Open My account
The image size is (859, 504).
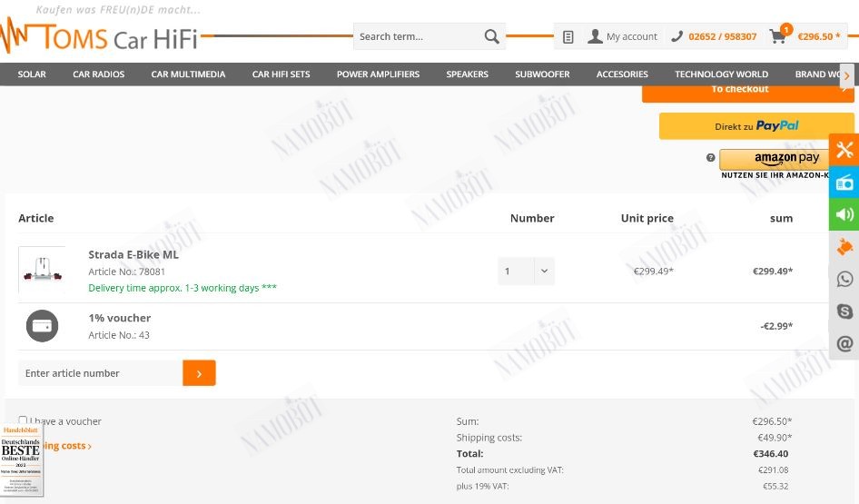(x=622, y=36)
